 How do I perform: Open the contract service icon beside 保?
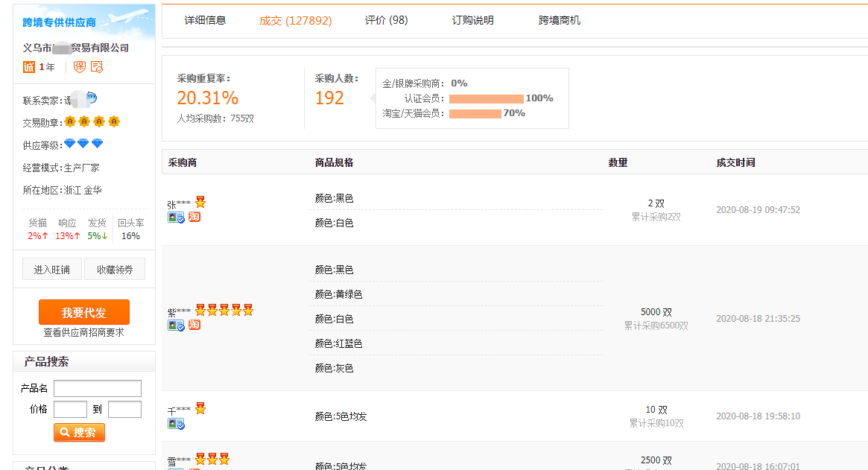[95, 67]
